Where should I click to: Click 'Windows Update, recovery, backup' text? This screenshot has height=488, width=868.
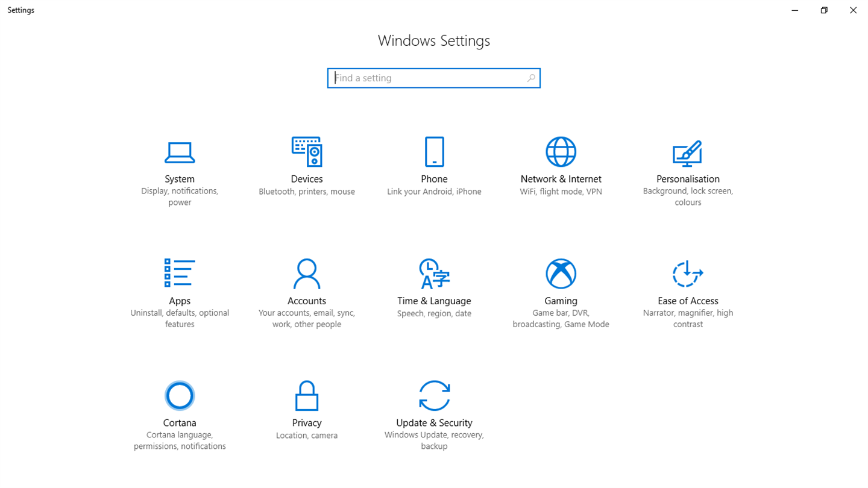point(434,440)
